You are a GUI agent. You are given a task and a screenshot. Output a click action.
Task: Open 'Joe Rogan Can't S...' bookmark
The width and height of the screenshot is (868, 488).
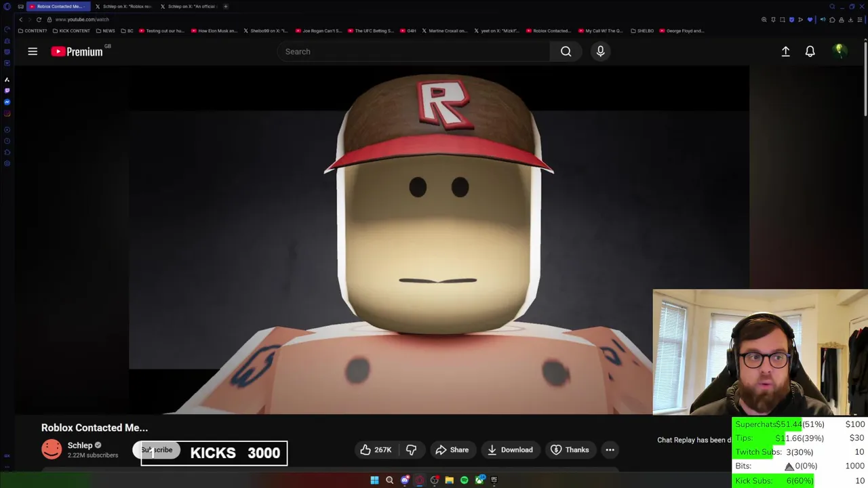click(x=319, y=30)
